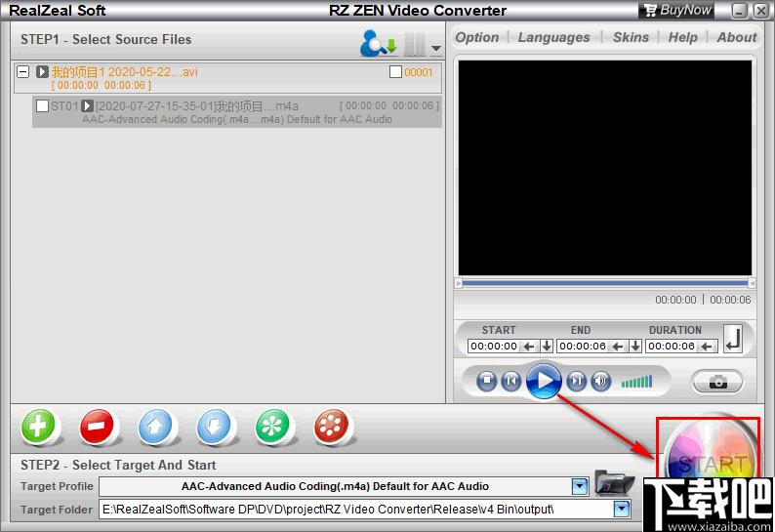Open the About menu
The height and width of the screenshot is (532, 775).
point(737,37)
